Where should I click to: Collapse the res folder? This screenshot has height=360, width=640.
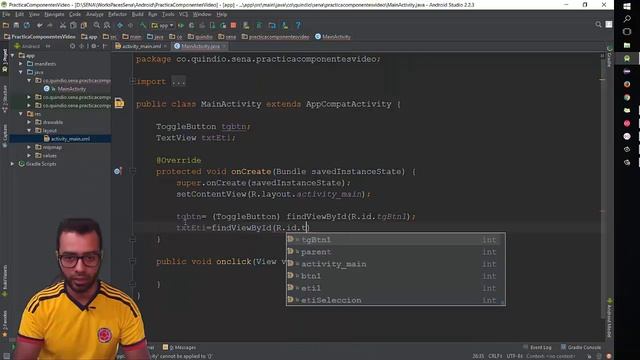coord(21,114)
